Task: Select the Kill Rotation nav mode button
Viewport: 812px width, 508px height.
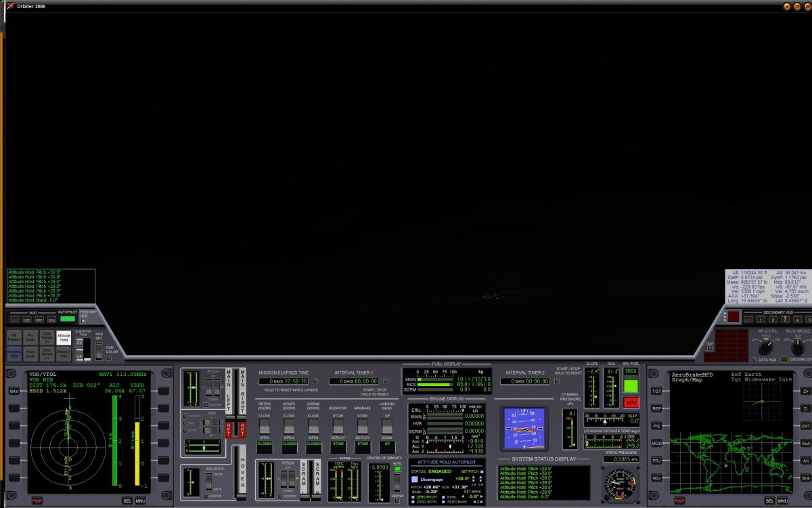Action: pos(14,338)
